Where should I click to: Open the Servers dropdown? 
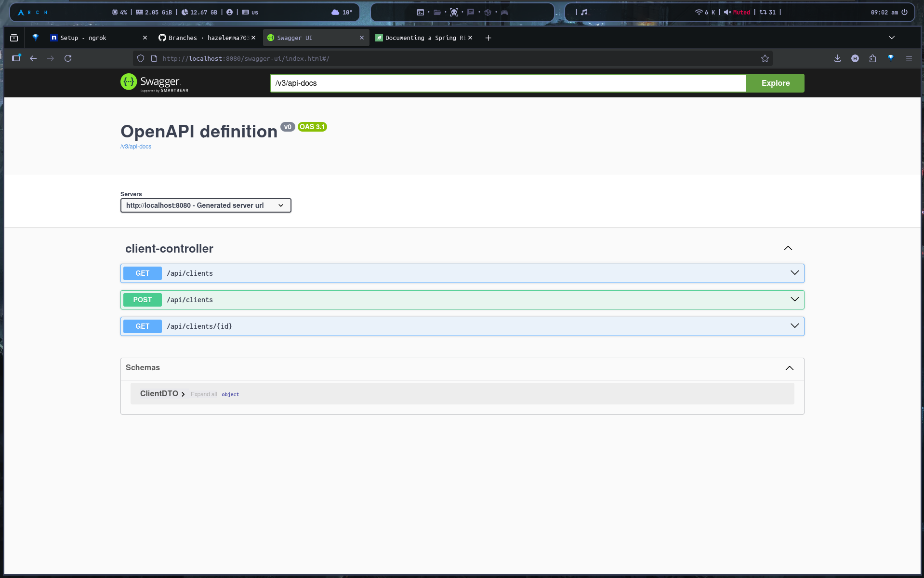206,205
